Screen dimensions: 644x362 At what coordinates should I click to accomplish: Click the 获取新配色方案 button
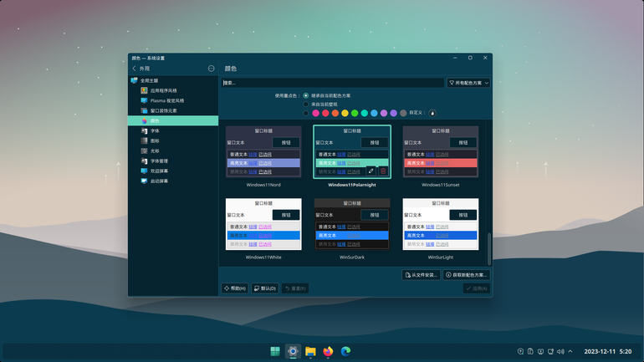tap(467, 275)
